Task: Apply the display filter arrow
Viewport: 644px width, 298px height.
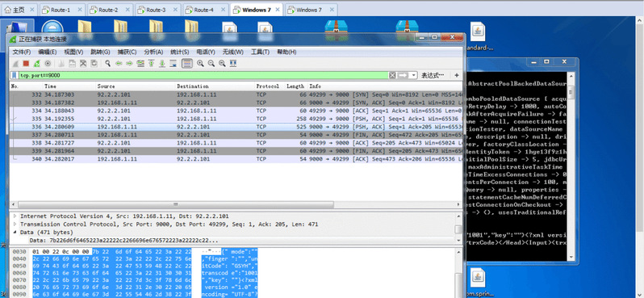Action: (x=402, y=75)
